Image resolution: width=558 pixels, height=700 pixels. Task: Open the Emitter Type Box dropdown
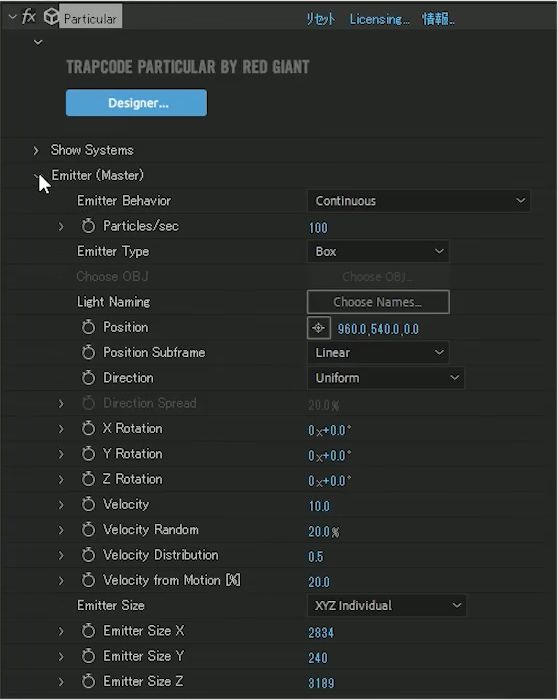(x=378, y=251)
